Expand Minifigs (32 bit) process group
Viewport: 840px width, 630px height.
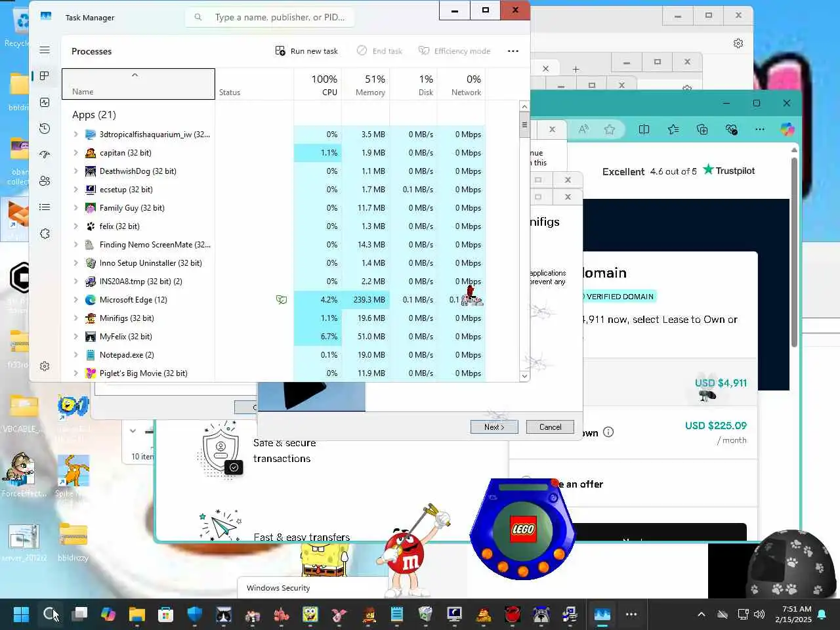click(x=75, y=318)
